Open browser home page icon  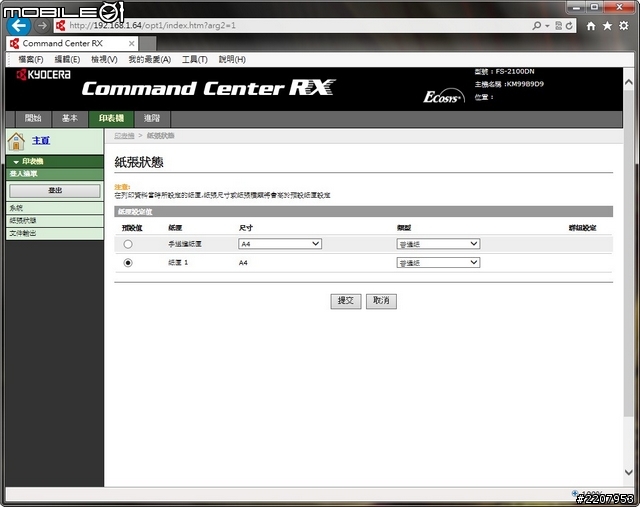tap(591, 26)
